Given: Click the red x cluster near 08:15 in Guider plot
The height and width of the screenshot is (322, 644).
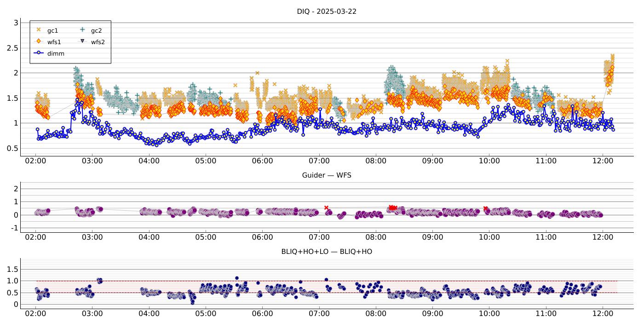Looking at the screenshot, I should click(x=392, y=208).
